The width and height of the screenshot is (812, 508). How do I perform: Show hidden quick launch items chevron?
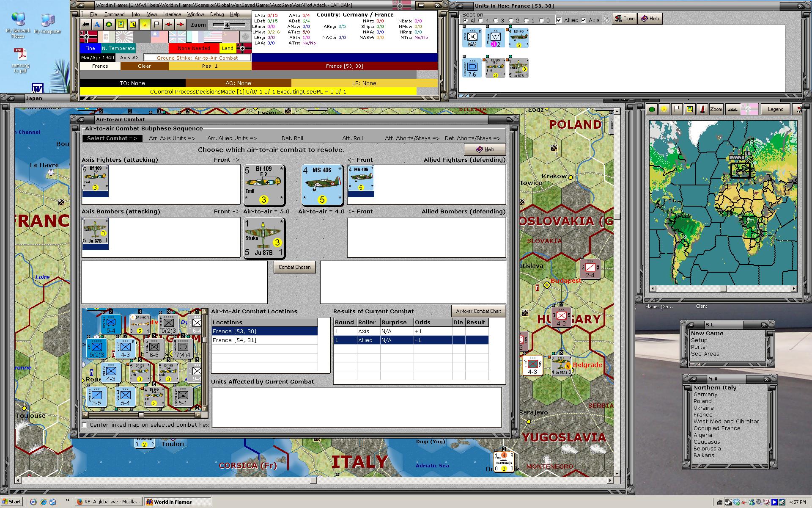tap(67, 501)
